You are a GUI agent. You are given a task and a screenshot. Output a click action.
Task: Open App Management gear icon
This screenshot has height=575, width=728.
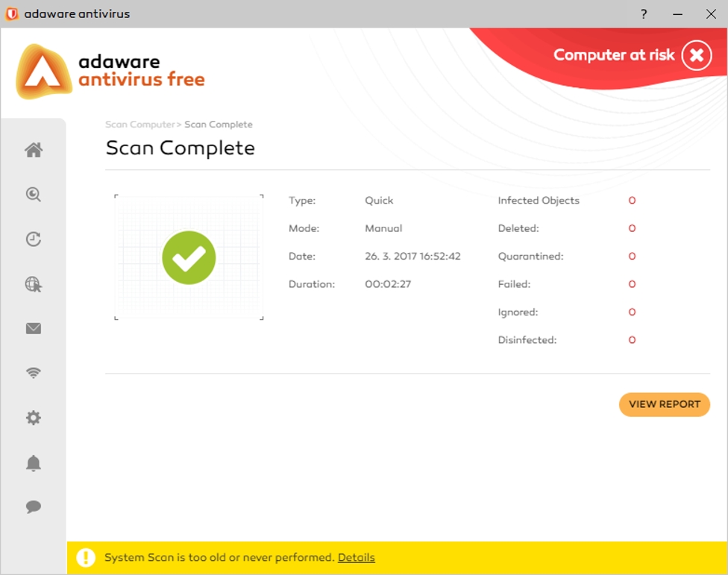point(34,418)
